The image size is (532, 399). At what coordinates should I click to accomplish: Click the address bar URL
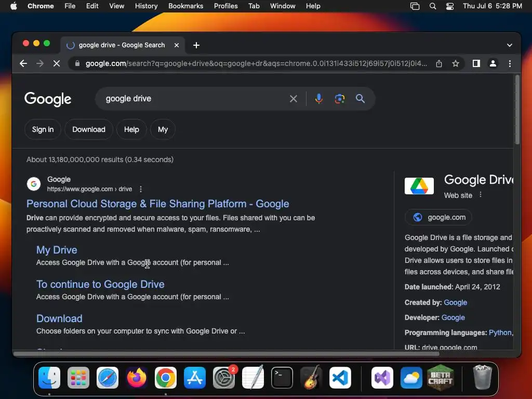click(x=256, y=63)
